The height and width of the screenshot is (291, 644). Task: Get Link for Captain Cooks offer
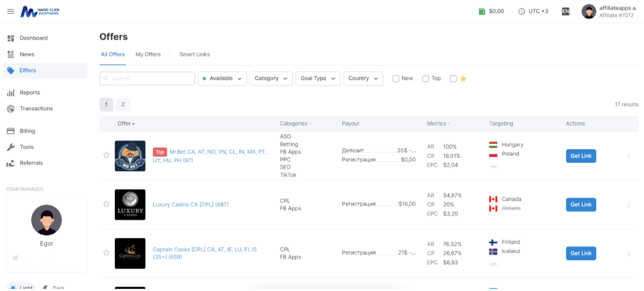pos(581,254)
